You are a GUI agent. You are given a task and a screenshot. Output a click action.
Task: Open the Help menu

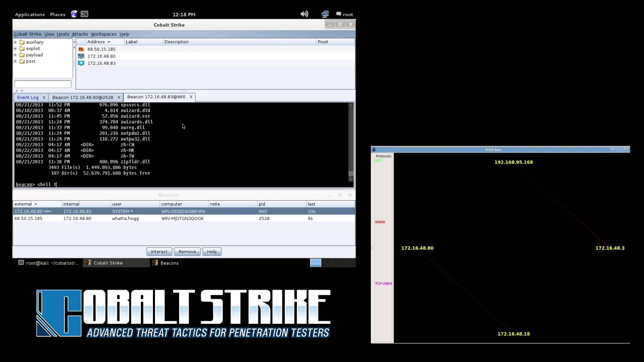(124, 34)
